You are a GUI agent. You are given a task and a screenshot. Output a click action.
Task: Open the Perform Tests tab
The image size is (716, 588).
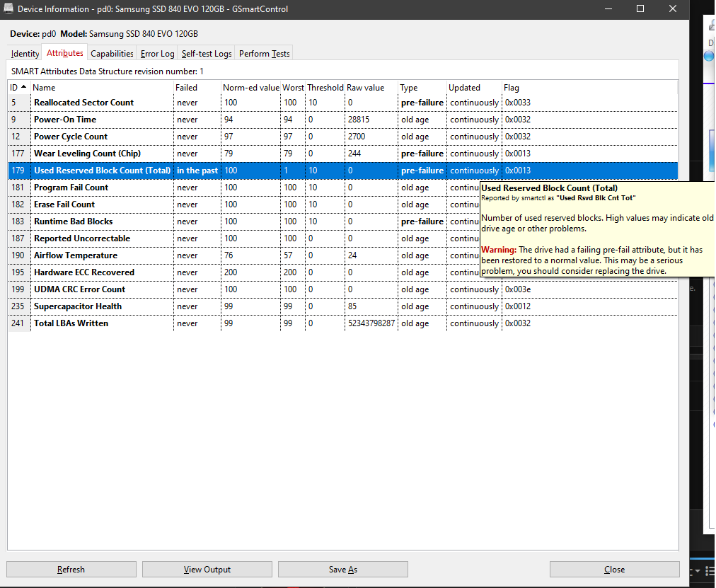click(265, 53)
